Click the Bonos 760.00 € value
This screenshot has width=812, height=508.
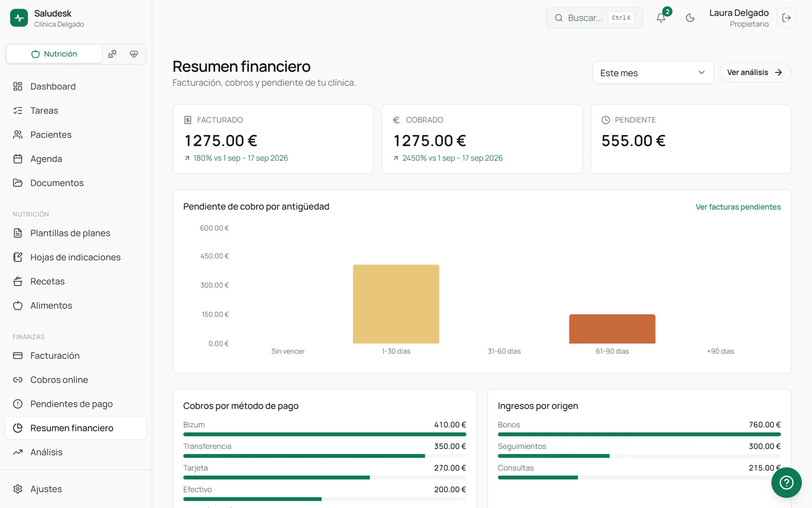pos(765,425)
